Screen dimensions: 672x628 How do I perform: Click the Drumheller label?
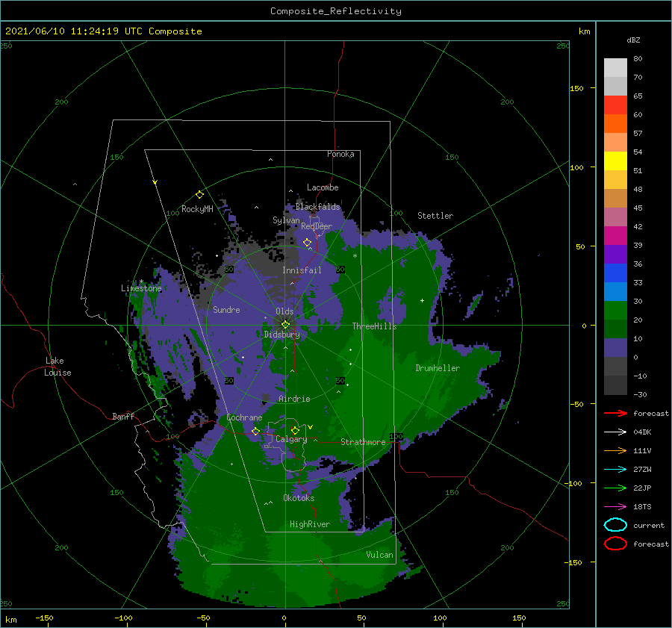click(438, 368)
